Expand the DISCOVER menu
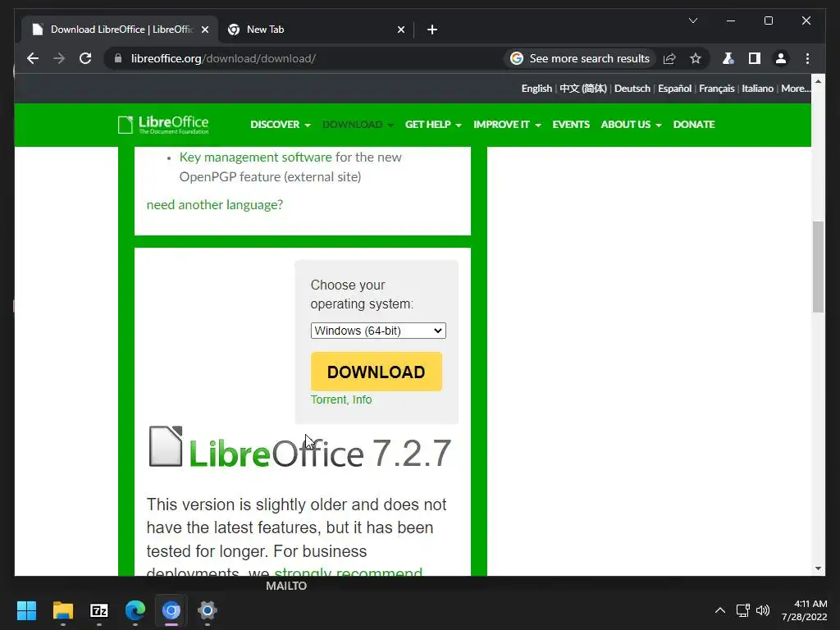 tap(281, 125)
